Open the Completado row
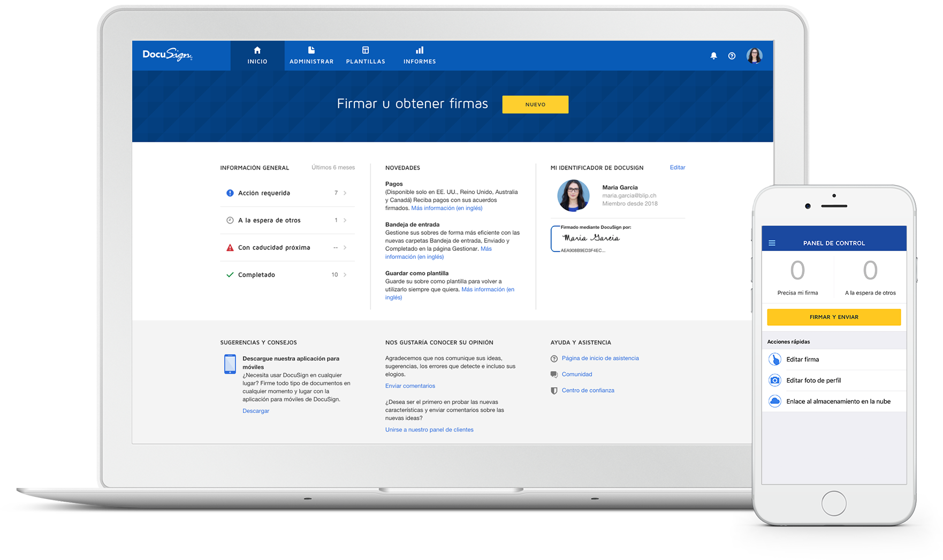The height and width of the screenshot is (560, 943). (287, 275)
